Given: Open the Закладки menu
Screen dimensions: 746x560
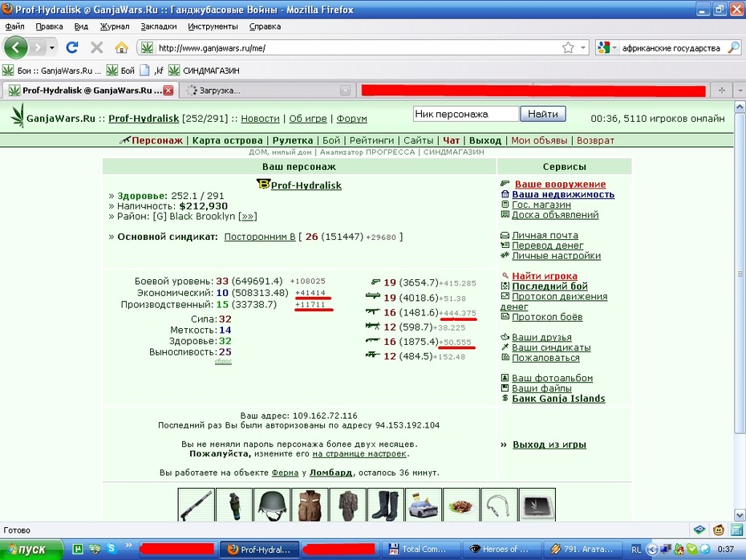Looking at the screenshot, I should coord(159,26).
